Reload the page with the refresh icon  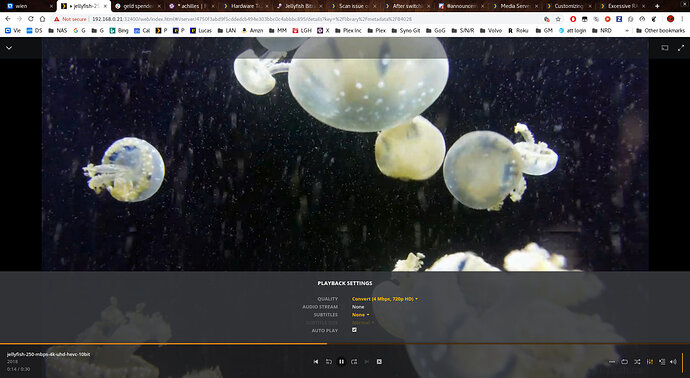coord(30,19)
